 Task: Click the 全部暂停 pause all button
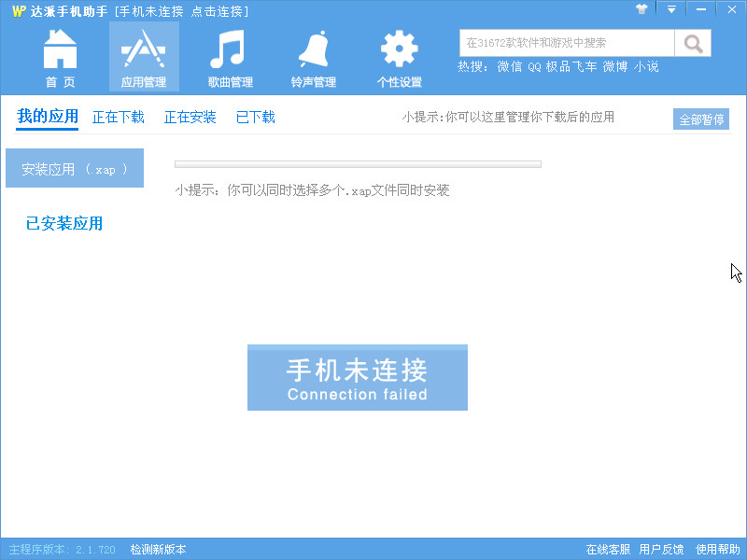702,119
